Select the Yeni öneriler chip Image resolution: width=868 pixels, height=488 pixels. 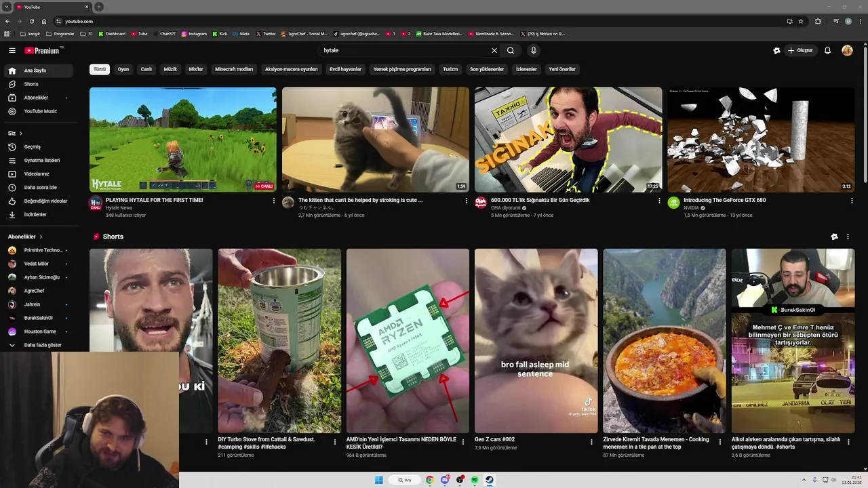(562, 69)
